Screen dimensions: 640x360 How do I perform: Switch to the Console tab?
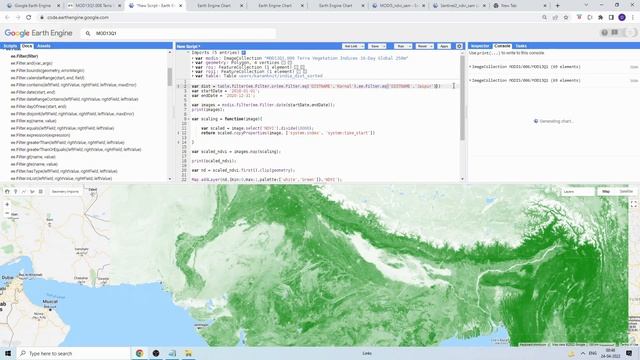tap(502, 46)
